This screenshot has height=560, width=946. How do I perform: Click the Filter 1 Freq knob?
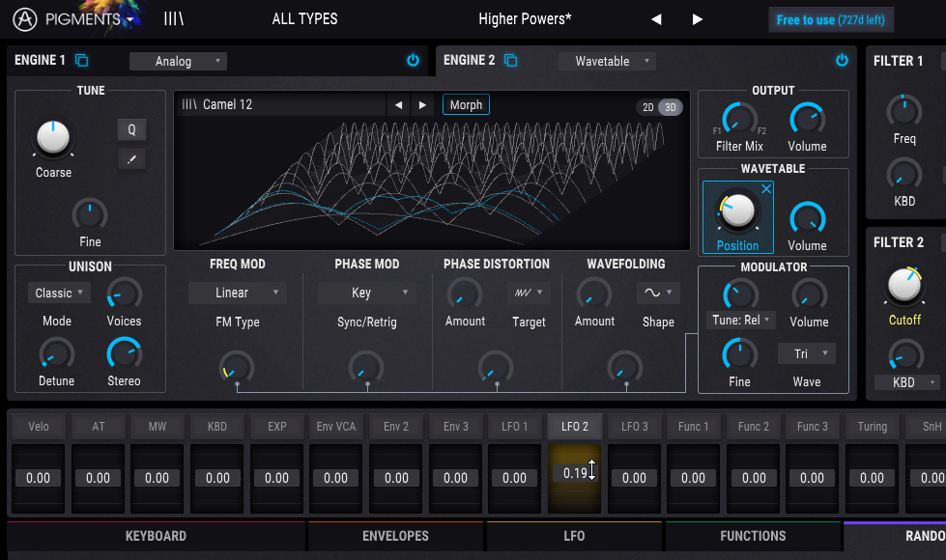(x=904, y=112)
